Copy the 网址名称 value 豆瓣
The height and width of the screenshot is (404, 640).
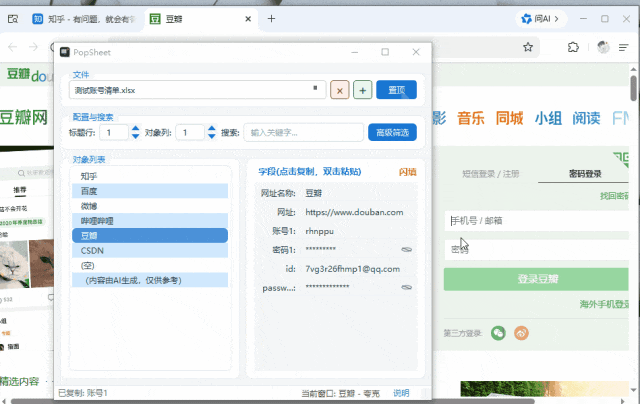tap(313, 193)
